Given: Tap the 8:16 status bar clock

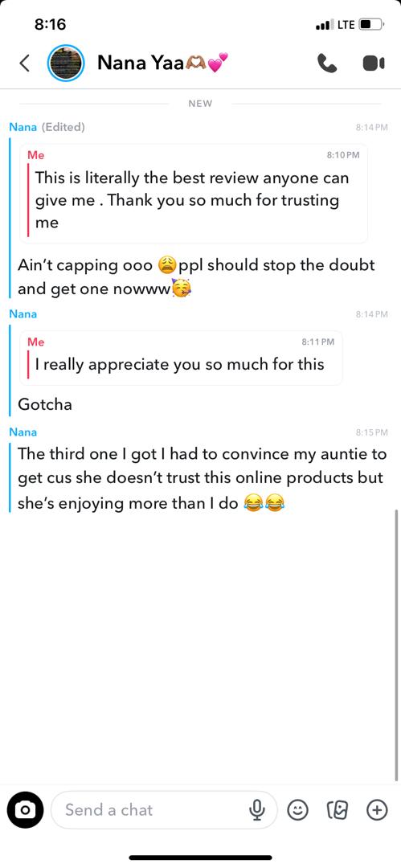Looking at the screenshot, I should (50, 24).
